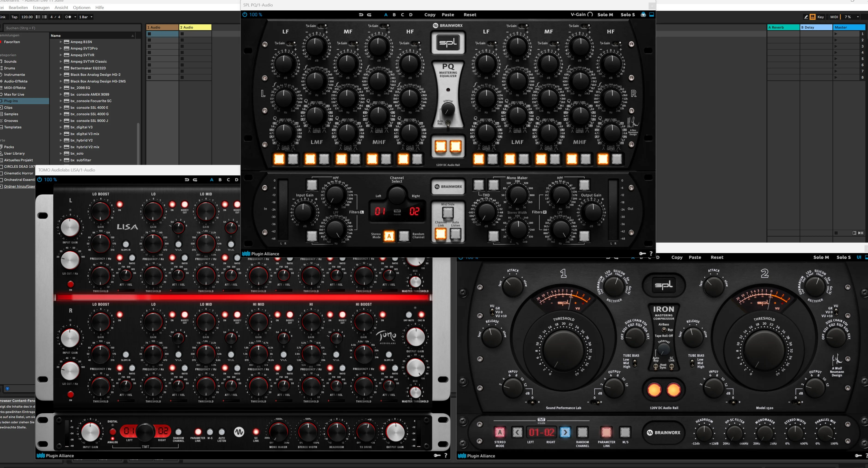Screen dimensions: 868x468
Task: Expand the Bettermaker EQ232D entry
Action: (x=61, y=68)
